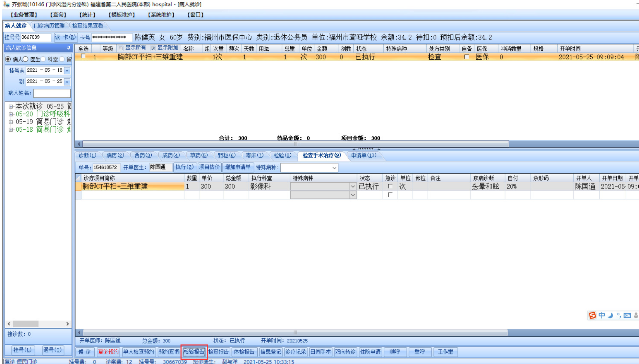Expand the 05-18 简易门诊 tree node
639x364 pixels.
(11, 130)
